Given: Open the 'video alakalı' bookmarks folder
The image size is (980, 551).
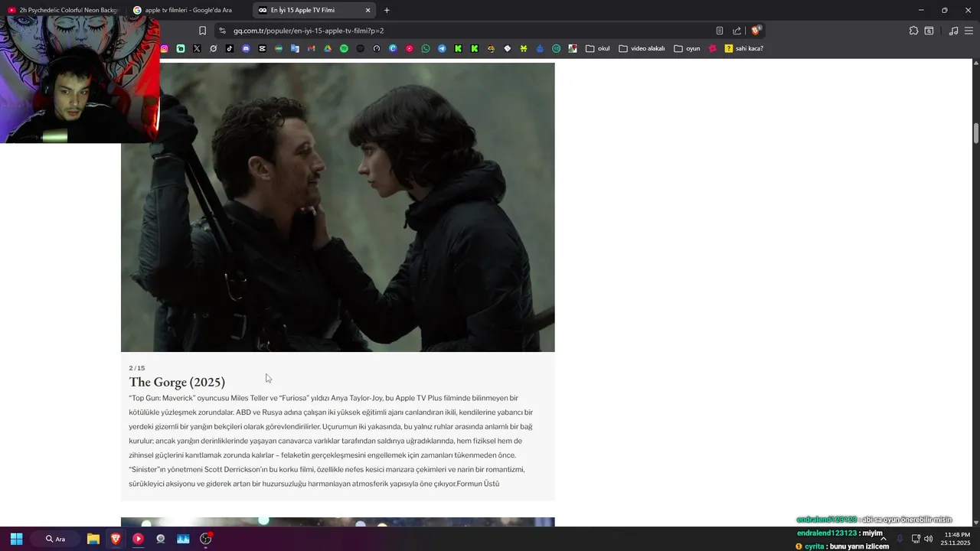Looking at the screenshot, I should pyautogui.click(x=642, y=48).
